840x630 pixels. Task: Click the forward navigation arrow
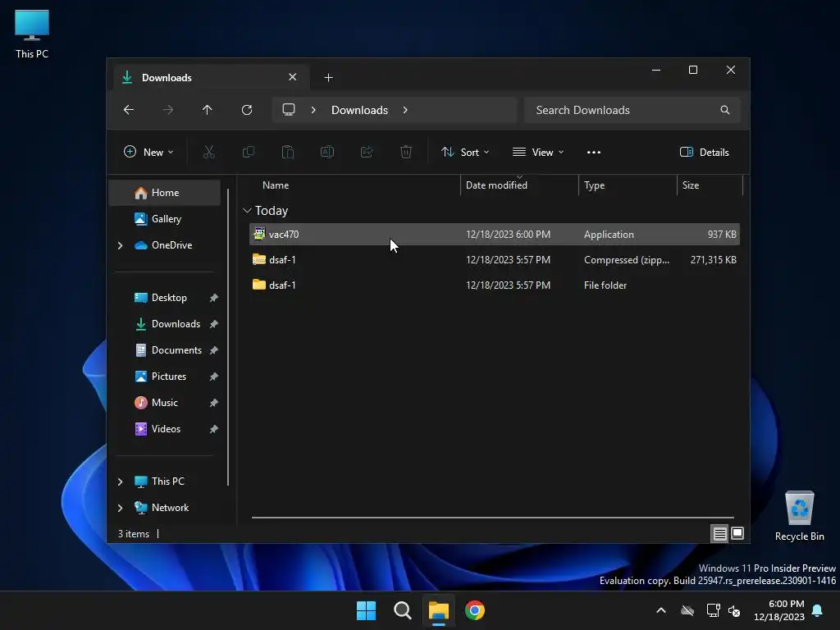click(168, 110)
